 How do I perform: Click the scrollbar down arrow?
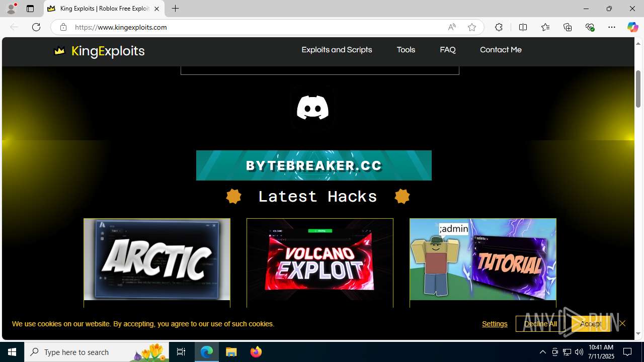coord(638,334)
